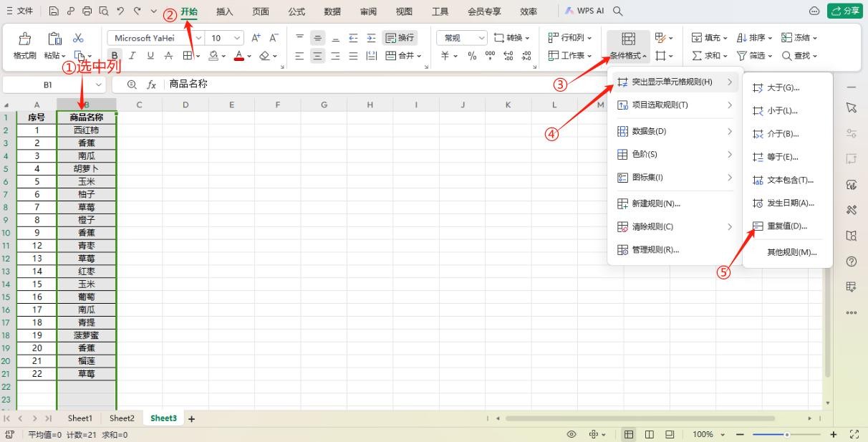Click the percent style icon
This screenshot has height=442, width=868.
[472, 56]
